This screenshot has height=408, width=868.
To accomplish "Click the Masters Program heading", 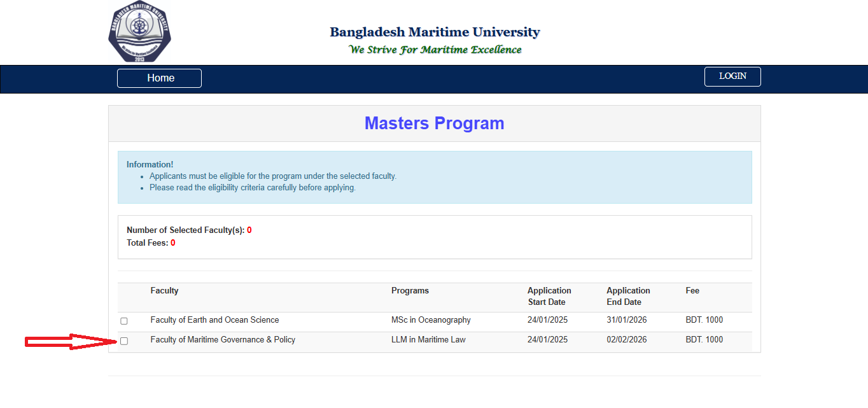I will pos(434,123).
